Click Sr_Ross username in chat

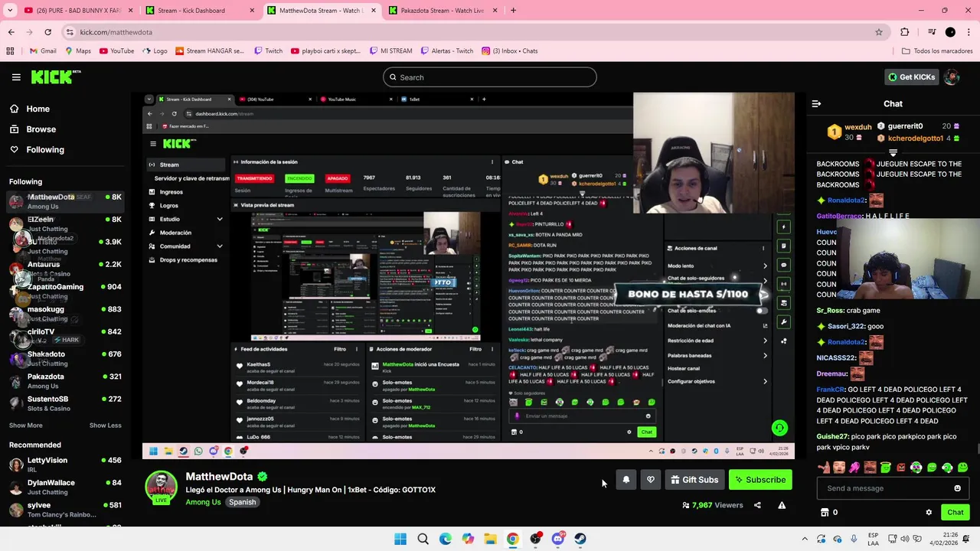pos(830,311)
